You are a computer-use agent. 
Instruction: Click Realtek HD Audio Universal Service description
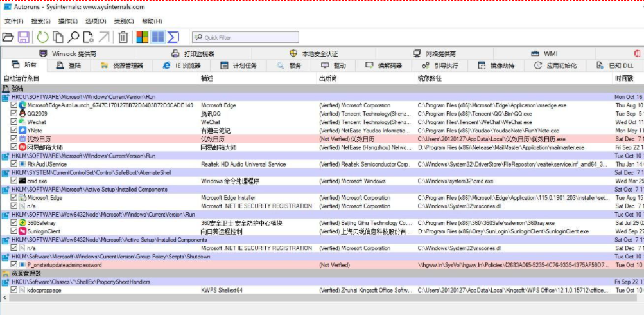point(243,164)
